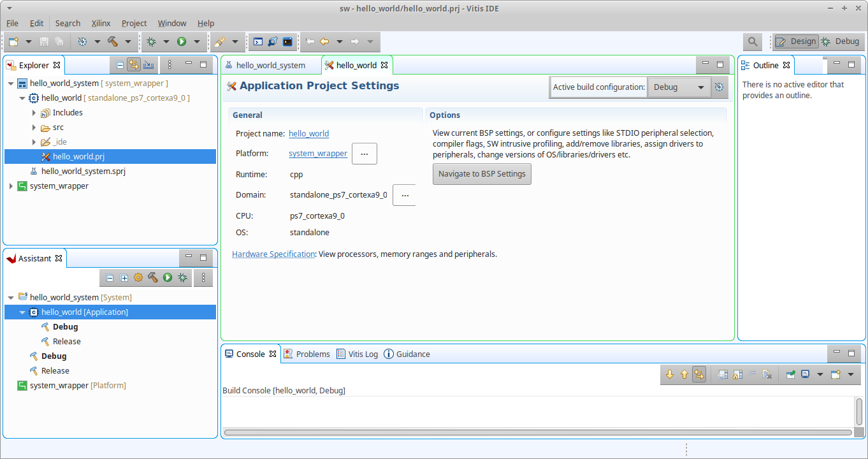Expand the src folder in Explorer
This screenshot has width=868, height=459.
pos(34,127)
